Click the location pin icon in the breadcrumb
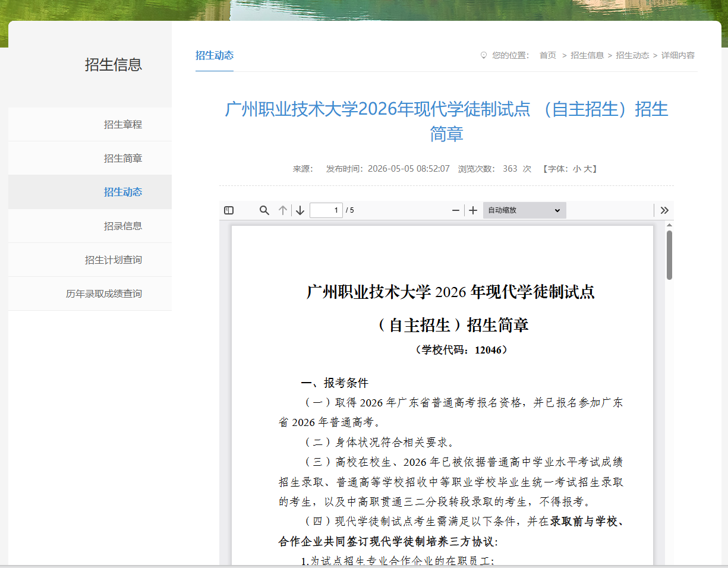The image size is (728, 568). pos(484,55)
